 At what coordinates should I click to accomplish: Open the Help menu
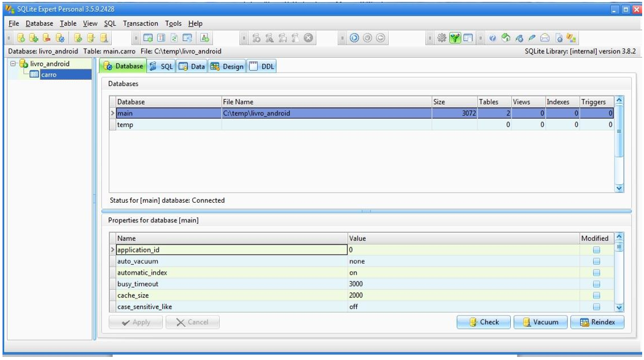point(195,23)
